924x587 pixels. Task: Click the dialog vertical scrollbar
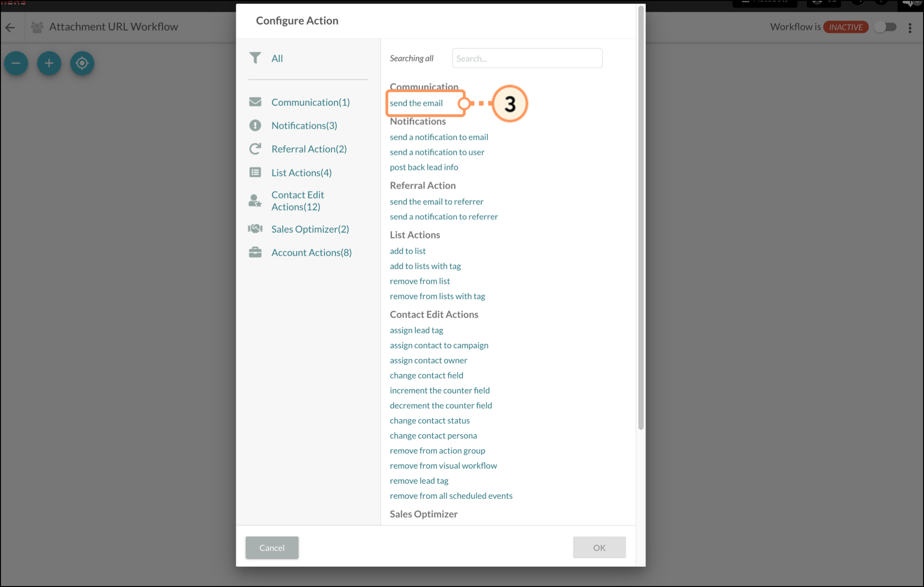point(640,217)
